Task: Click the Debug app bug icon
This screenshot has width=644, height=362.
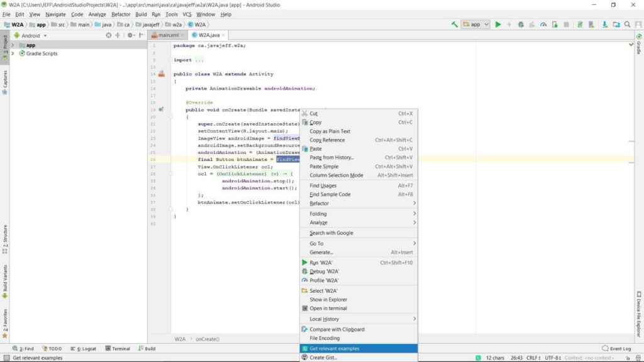Action: [x=521, y=25]
